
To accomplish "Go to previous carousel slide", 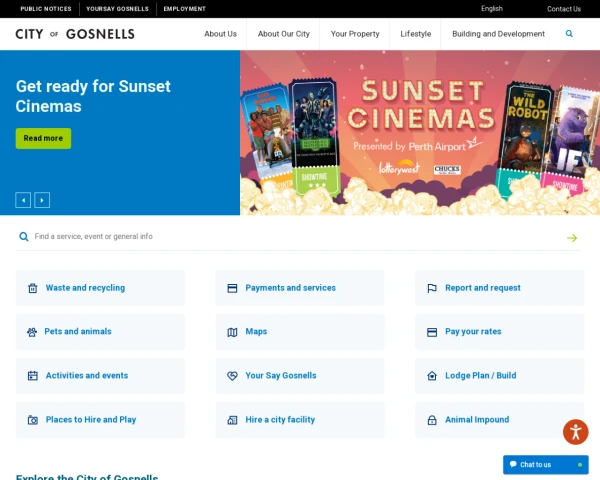I will (x=23, y=200).
